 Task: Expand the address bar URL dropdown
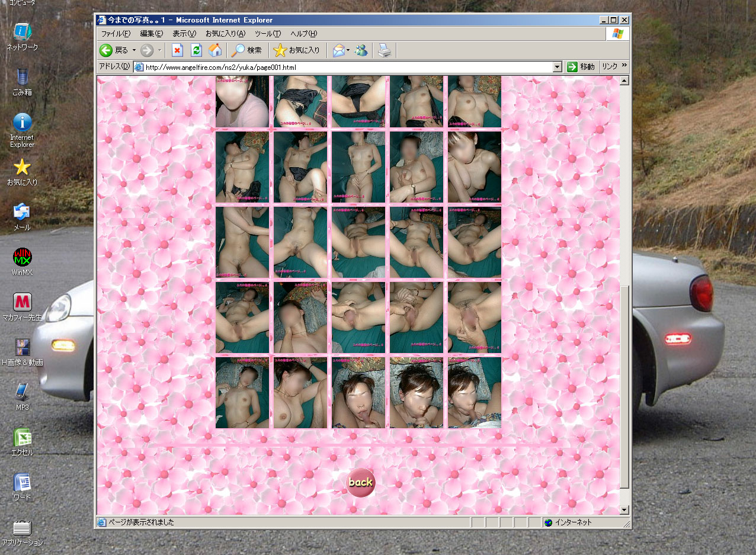pos(557,67)
